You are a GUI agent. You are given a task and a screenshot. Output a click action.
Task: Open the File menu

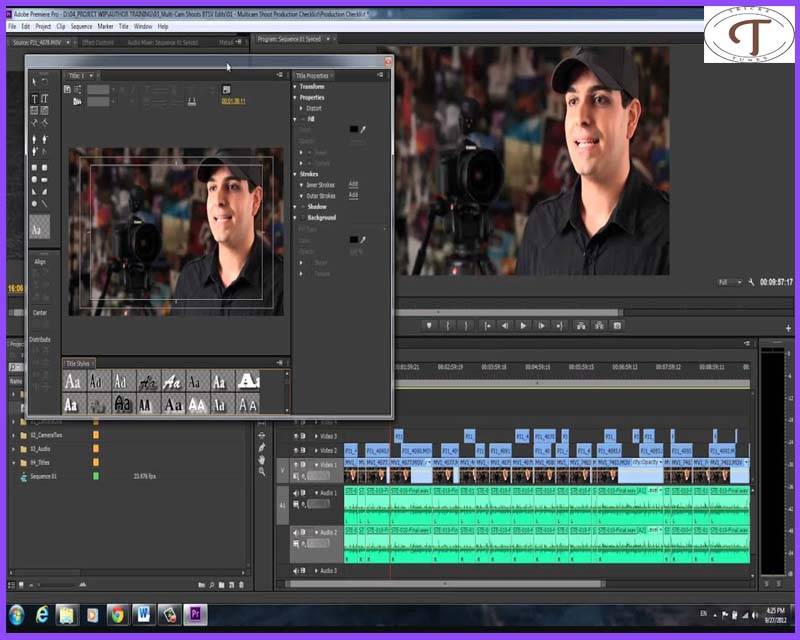(12, 26)
